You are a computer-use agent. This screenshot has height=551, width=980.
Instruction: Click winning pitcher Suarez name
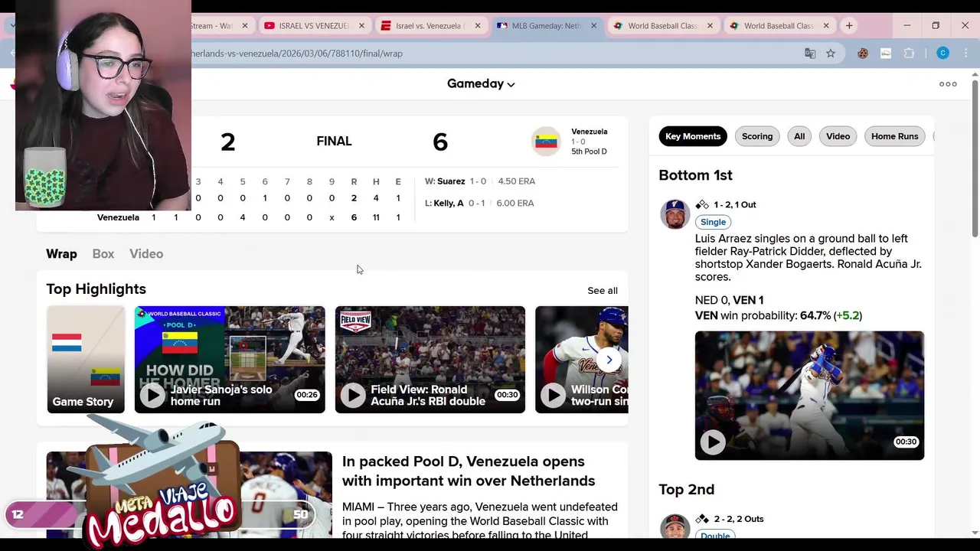point(451,181)
